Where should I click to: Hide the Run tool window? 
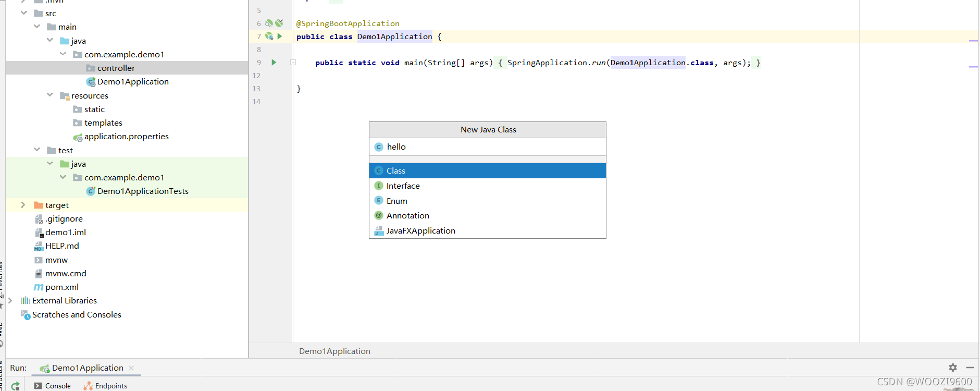click(970, 368)
